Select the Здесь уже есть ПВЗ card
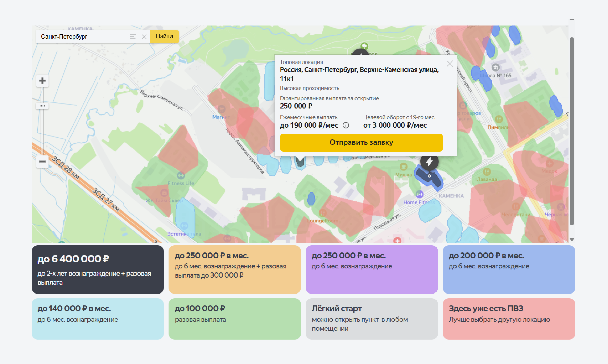Image resolution: width=608 pixels, height=364 pixels. 509,319
